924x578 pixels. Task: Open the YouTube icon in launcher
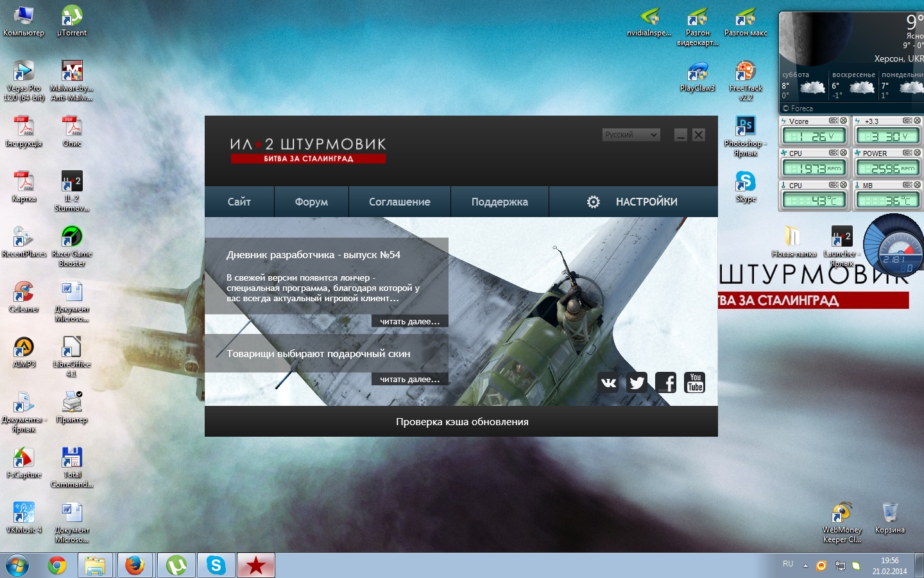pyautogui.click(x=695, y=383)
